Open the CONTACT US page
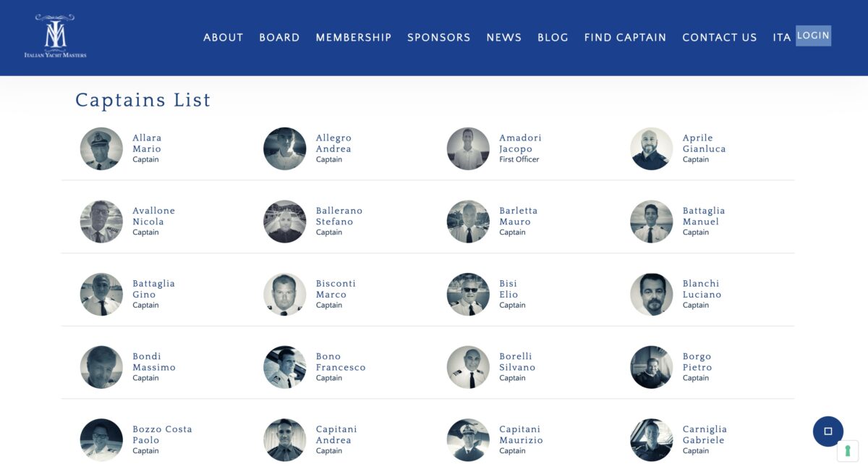The height and width of the screenshot is (467, 868). pyautogui.click(x=719, y=38)
